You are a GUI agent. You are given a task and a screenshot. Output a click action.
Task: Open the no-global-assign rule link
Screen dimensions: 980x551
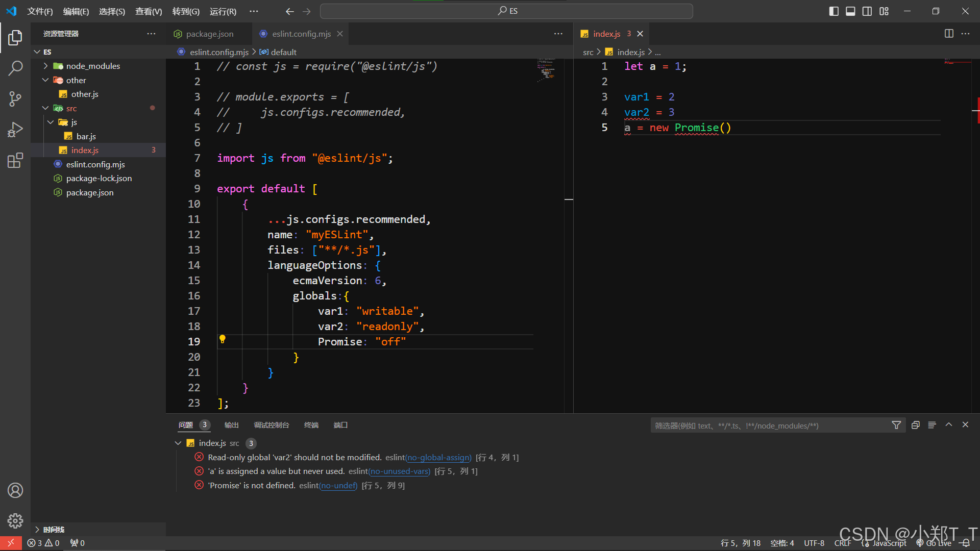pos(438,458)
